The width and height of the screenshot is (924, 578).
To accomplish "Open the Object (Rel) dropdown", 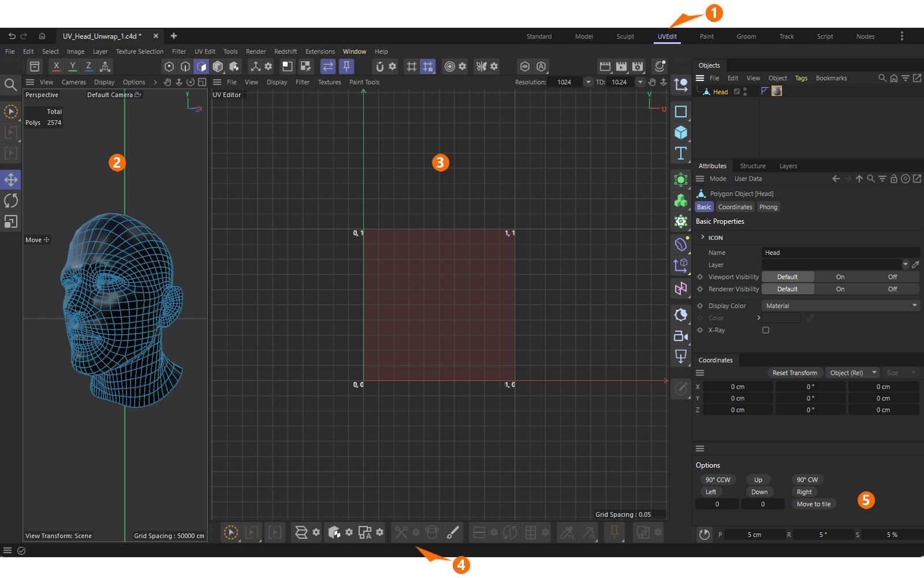I will coord(852,373).
